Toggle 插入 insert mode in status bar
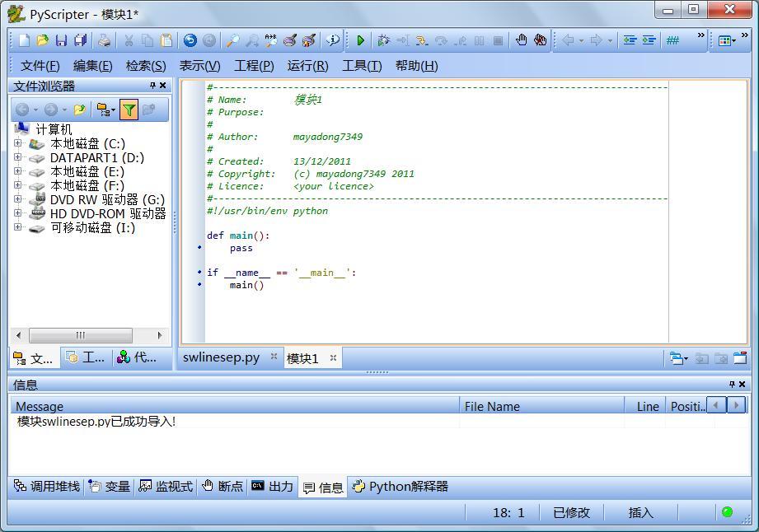 tap(641, 512)
